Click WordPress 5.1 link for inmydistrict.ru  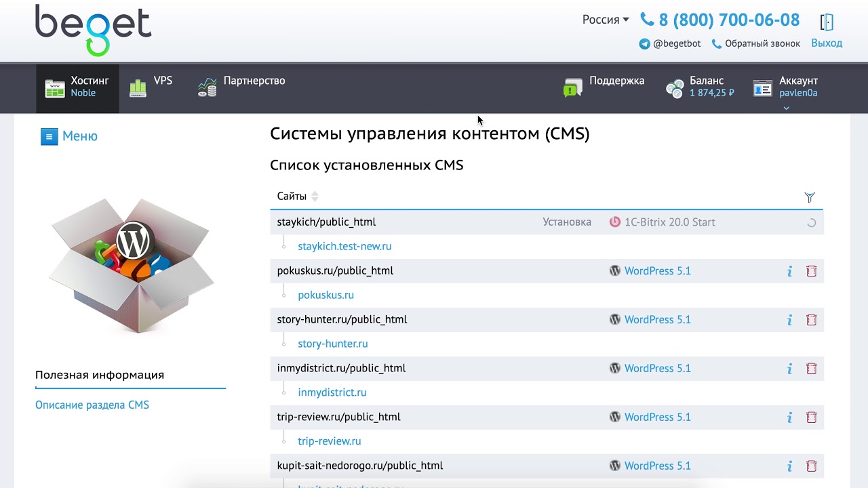point(658,368)
